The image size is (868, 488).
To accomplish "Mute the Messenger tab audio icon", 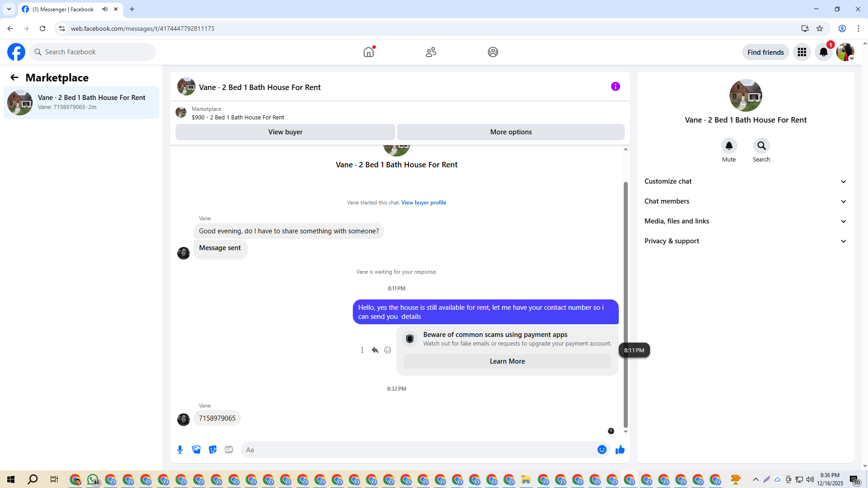I will [105, 9].
